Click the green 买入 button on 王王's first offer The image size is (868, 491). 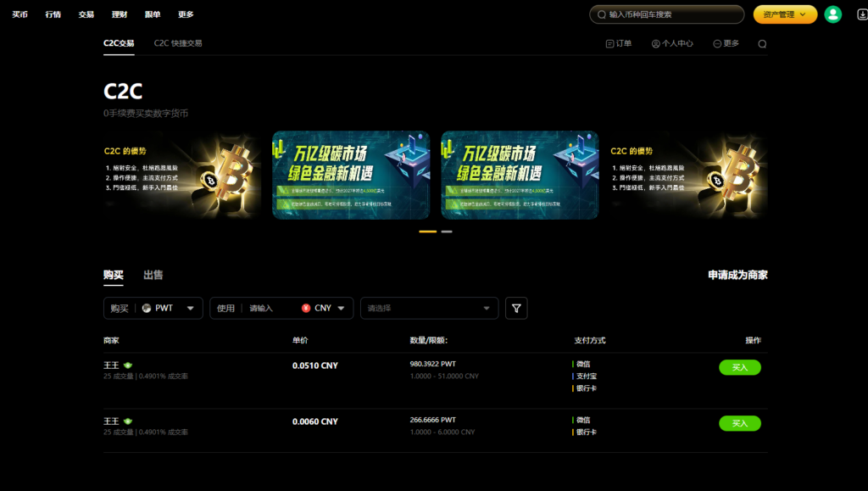click(x=739, y=367)
